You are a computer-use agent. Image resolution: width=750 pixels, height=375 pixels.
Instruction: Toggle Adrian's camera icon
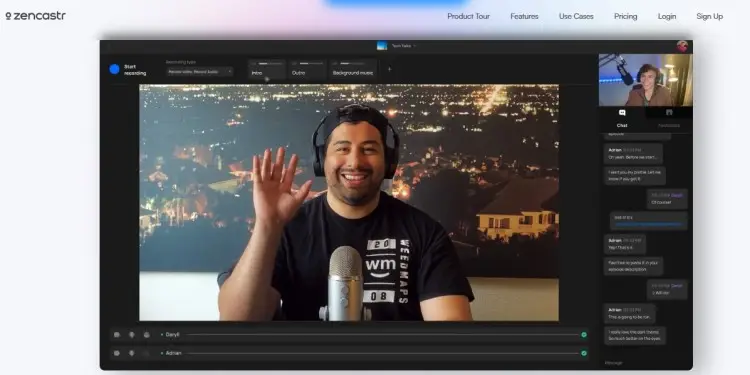pos(117,353)
